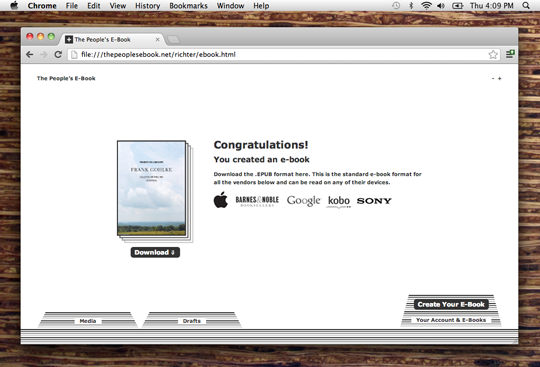
Task: Open the Media drawer tab
Action: click(88, 321)
